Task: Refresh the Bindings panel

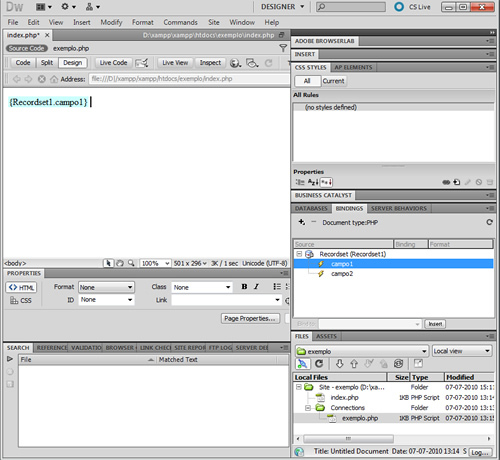Action: pyautogui.click(x=489, y=222)
